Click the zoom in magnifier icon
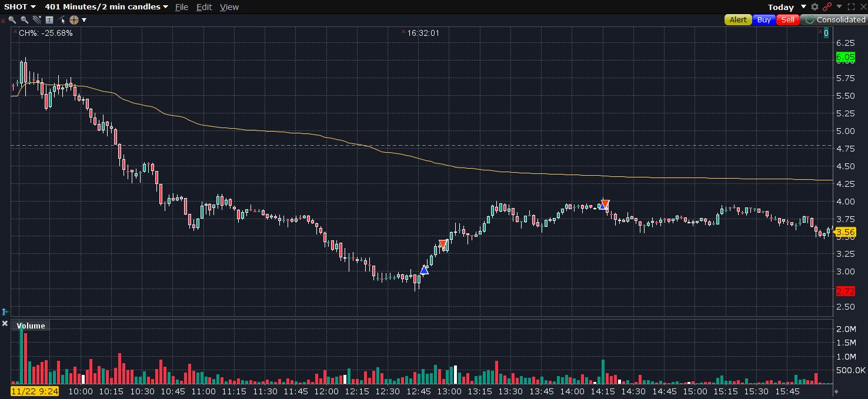The width and height of the screenshot is (868, 399). click(x=12, y=20)
